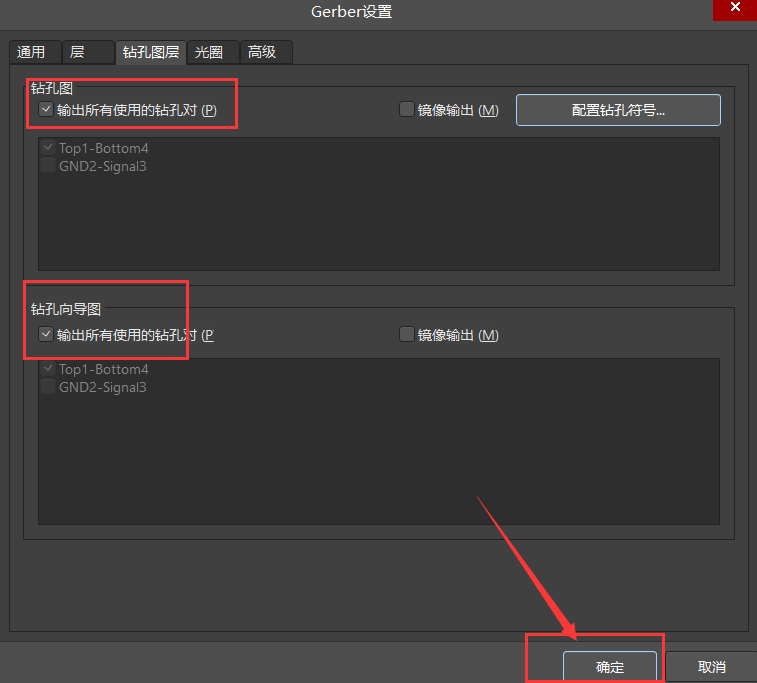The image size is (757, 683).
Task: Close the Gerber设置 dialog window
Action: (x=735, y=8)
